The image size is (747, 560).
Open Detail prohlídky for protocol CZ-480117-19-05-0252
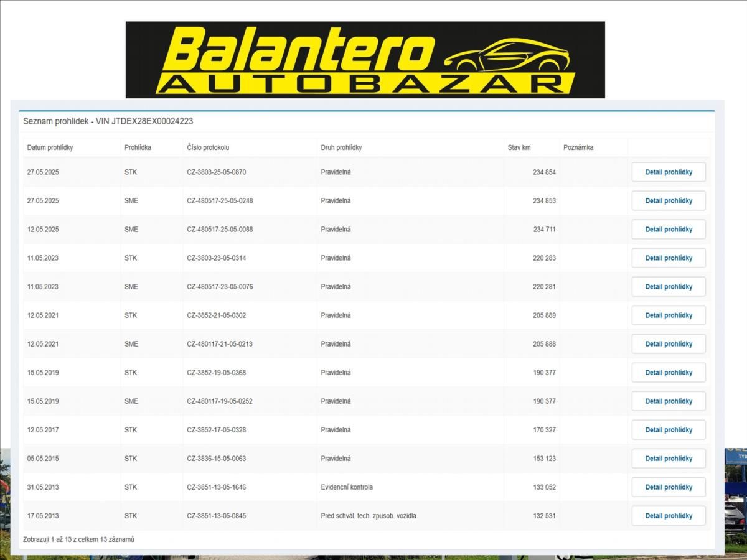point(669,401)
